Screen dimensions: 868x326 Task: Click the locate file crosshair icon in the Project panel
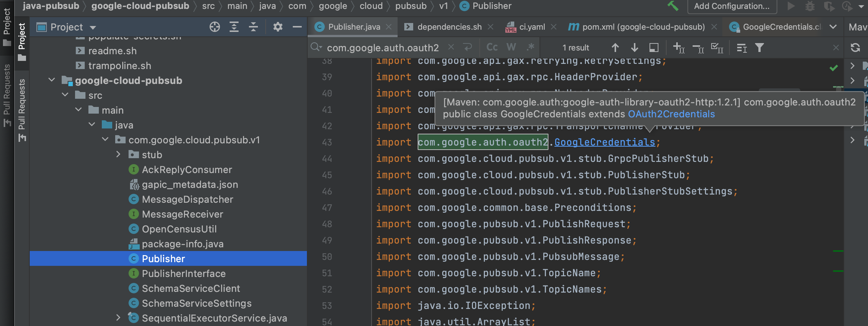tap(215, 27)
